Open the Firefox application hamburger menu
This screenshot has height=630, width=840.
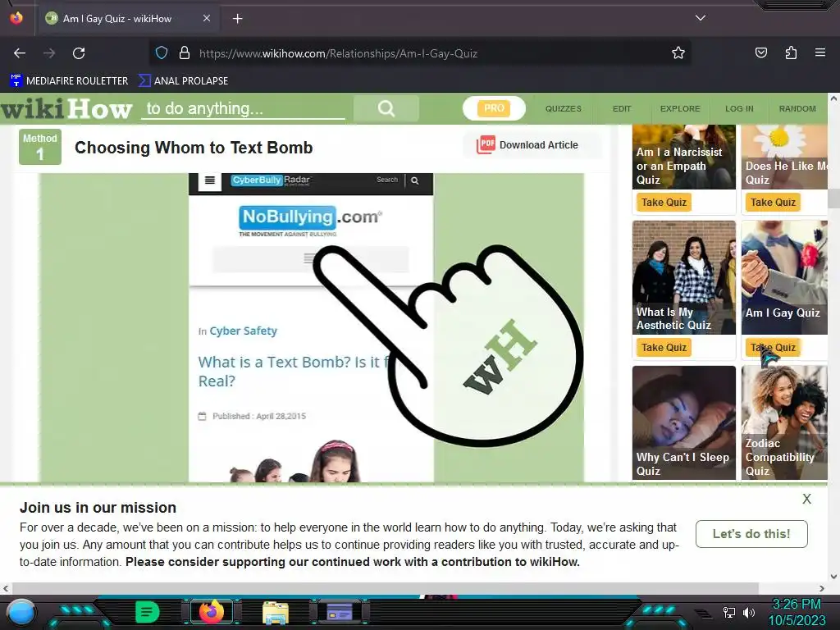click(x=819, y=53)
